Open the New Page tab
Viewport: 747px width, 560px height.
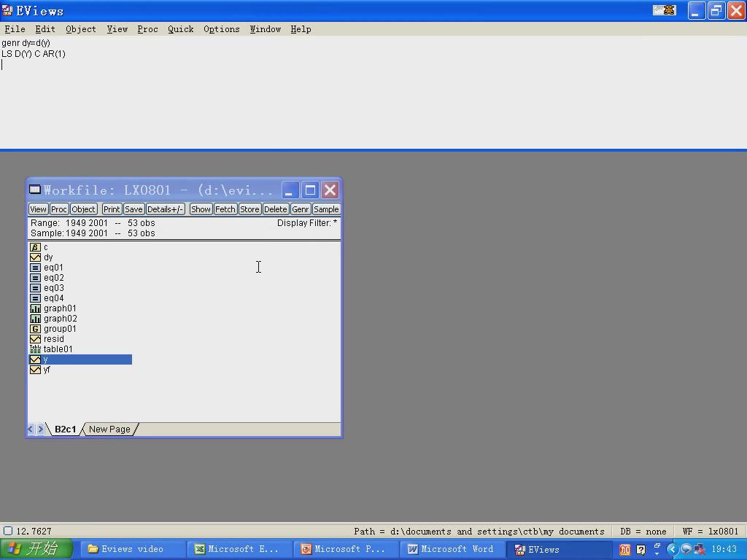pos(109,429)
